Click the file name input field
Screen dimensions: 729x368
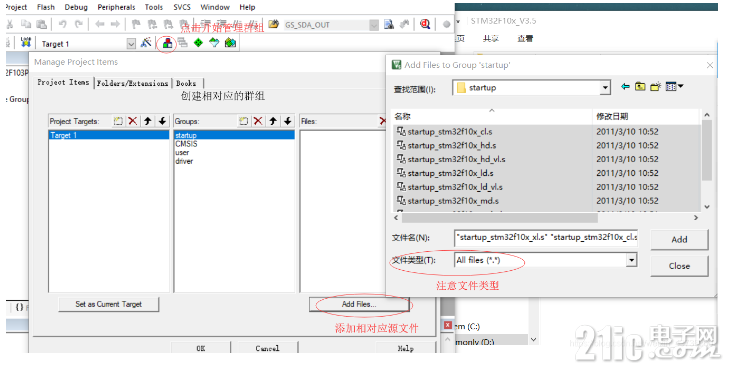coord(546,237)
